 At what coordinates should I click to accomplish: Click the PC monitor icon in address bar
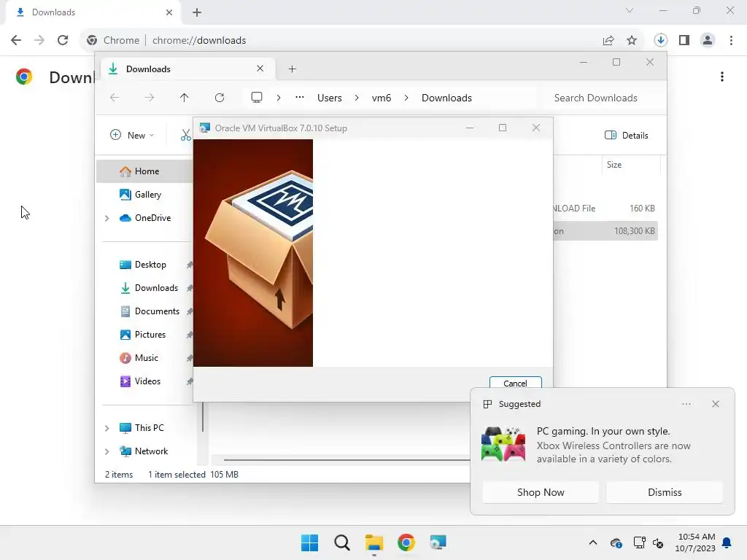257,98
